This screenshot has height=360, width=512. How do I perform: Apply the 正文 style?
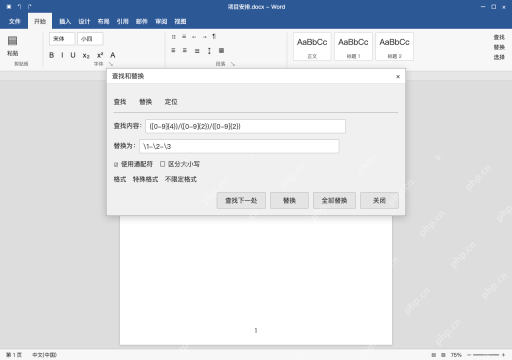click(x=312, y=47)
